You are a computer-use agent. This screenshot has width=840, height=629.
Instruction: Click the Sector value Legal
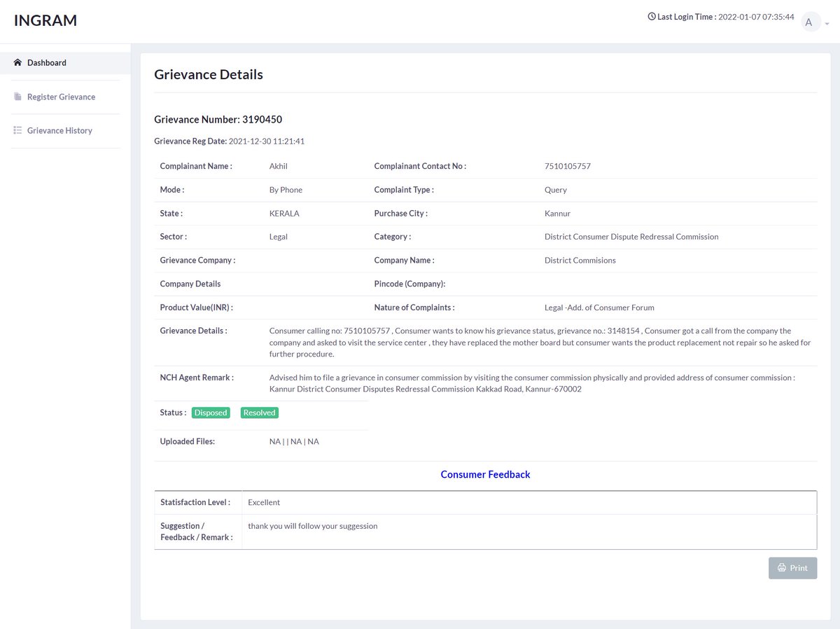point(279,237)
